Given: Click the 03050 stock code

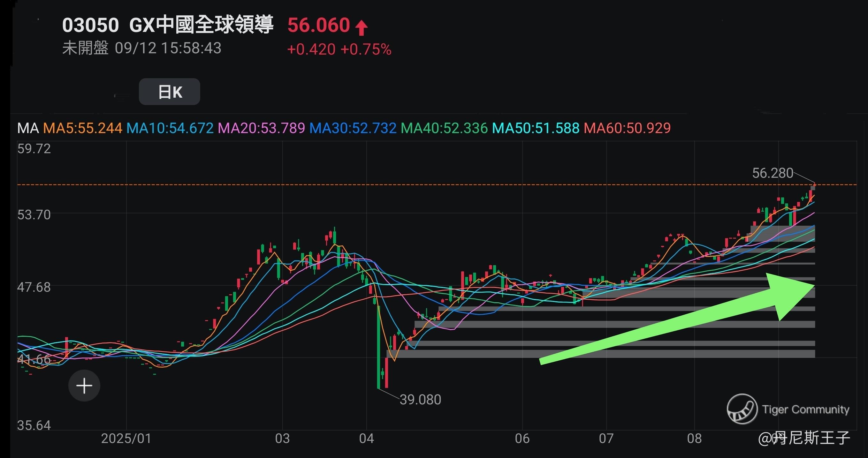Looking at the screenshot, I should [x=90, y=25].
